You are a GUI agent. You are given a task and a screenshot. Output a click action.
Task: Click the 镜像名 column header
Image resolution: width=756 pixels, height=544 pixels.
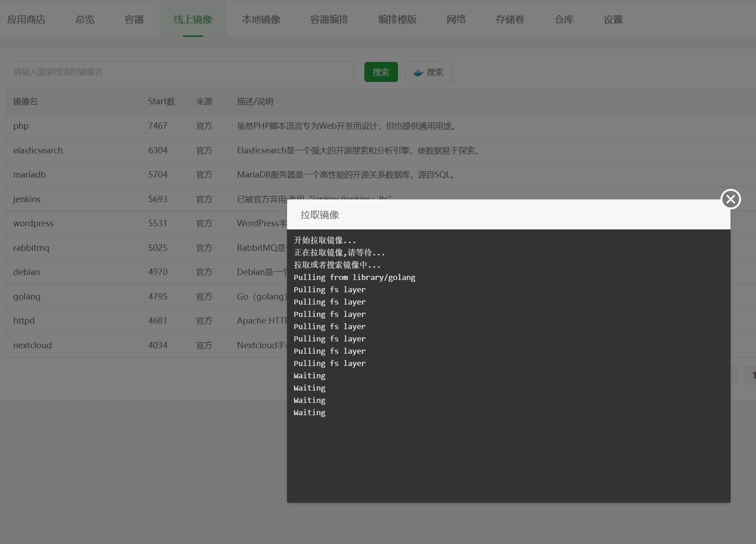(25, 102)
